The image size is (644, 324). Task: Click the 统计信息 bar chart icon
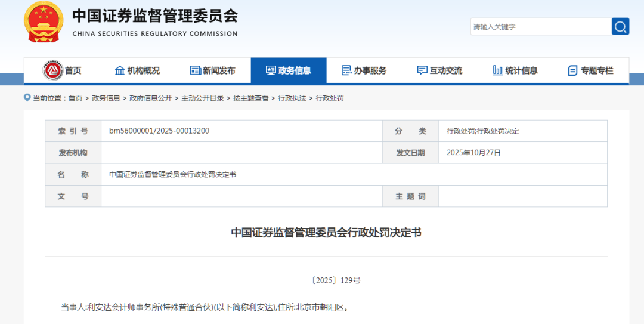click(x=497, y=71)
